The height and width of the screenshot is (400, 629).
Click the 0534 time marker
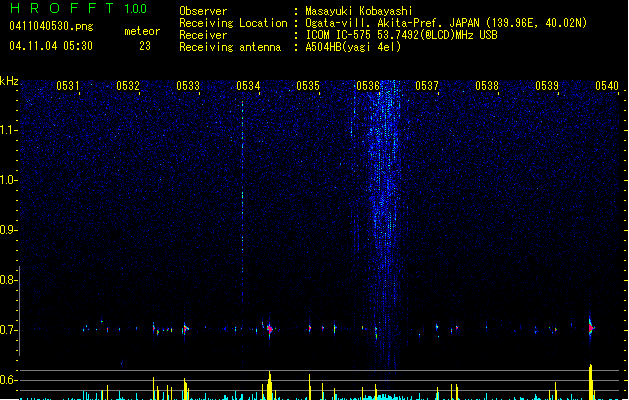tap(248, 86)
